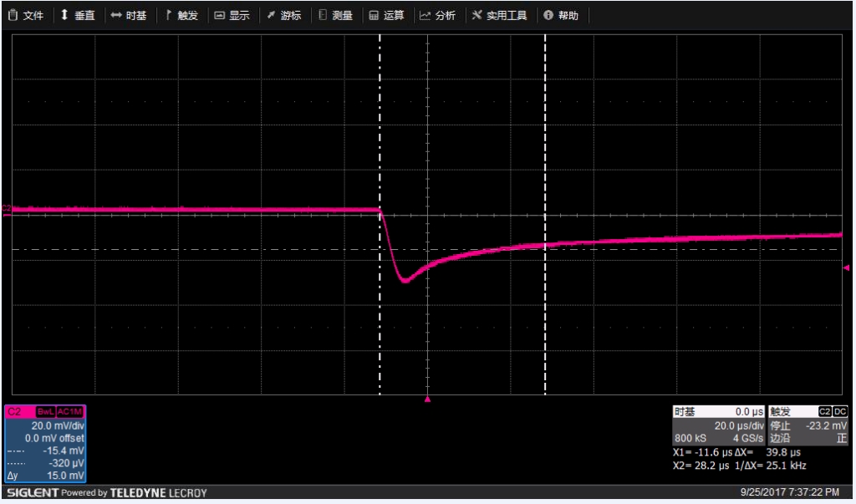Screen dimensions: 856x504
Task: Click the 游标 cursors arrow icon
Action: point(271,15)
